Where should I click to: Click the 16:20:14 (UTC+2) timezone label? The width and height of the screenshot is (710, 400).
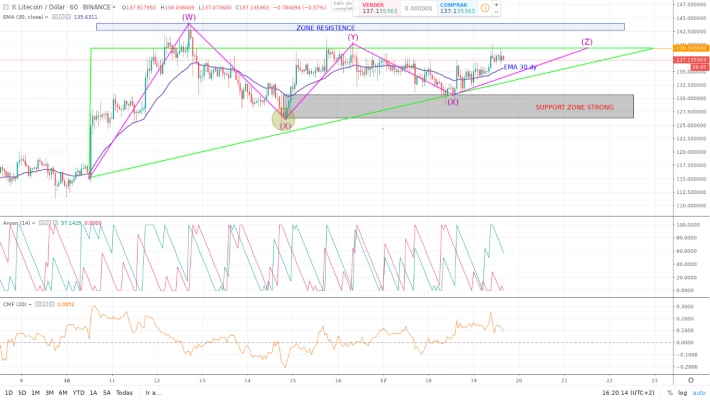pos(628,393)
